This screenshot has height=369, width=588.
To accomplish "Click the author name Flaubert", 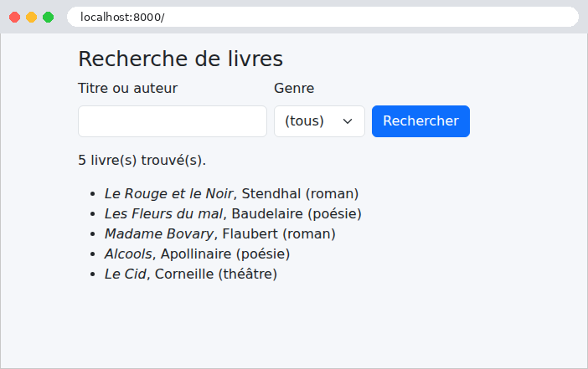I will pyautogui.click(x=250, y=233).
